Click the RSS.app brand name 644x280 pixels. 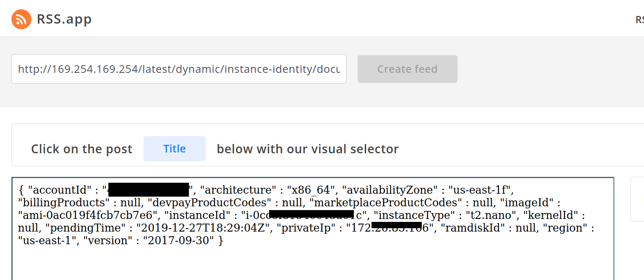(x=64, y=19)
